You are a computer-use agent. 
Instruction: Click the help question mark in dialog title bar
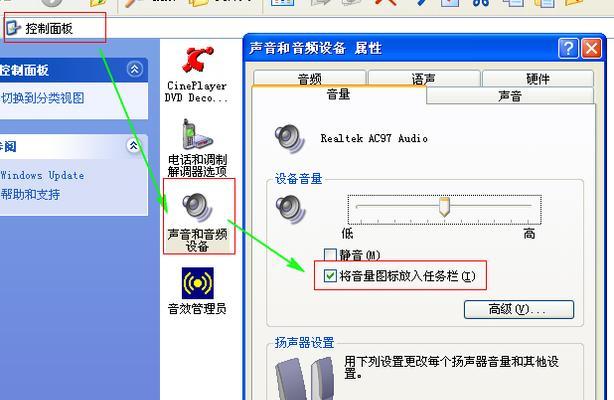tap(568, 48)
